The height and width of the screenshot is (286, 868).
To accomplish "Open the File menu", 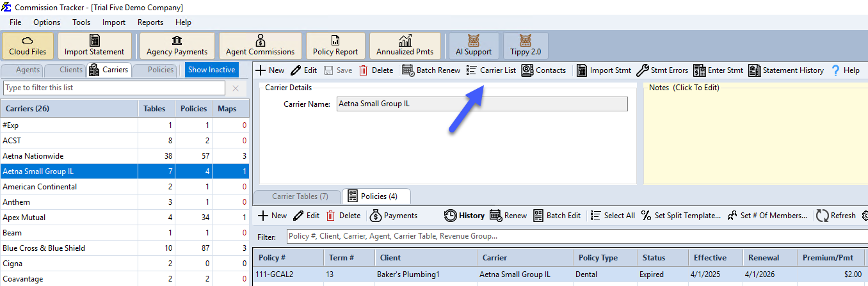I will (15, 22).
